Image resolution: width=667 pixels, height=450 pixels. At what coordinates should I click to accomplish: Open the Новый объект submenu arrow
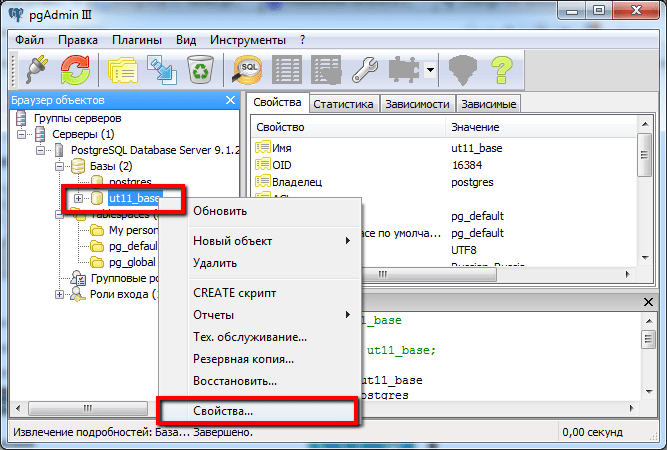coord(348,241)
